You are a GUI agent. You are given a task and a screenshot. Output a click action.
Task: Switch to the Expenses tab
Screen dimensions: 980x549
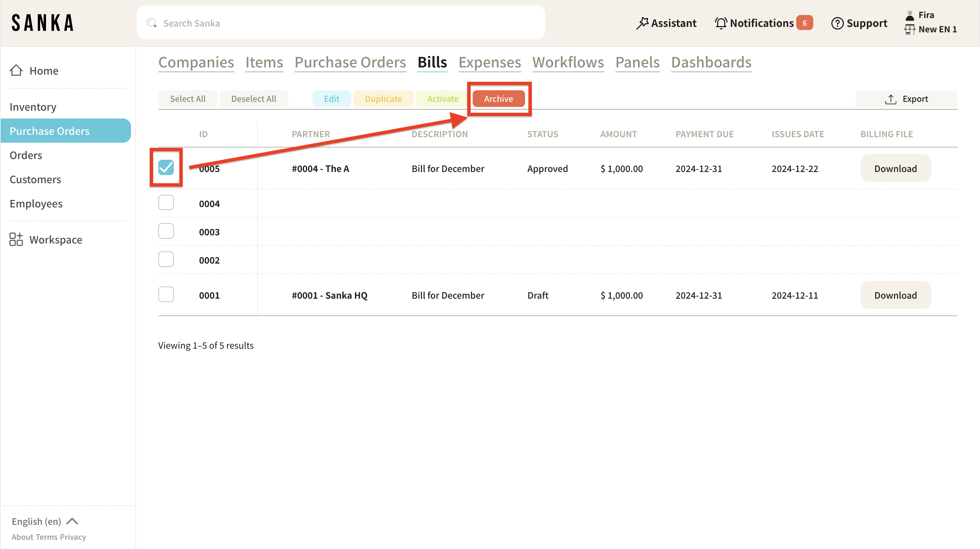(489, 62)
